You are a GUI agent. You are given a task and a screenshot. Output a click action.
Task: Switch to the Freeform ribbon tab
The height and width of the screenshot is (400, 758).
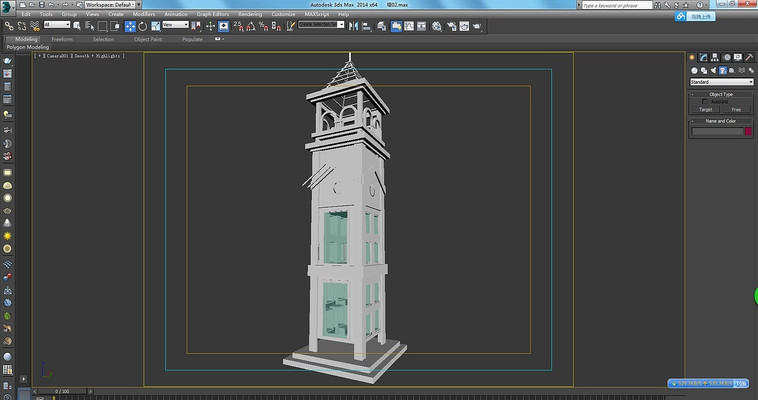[x=62, y=39]
